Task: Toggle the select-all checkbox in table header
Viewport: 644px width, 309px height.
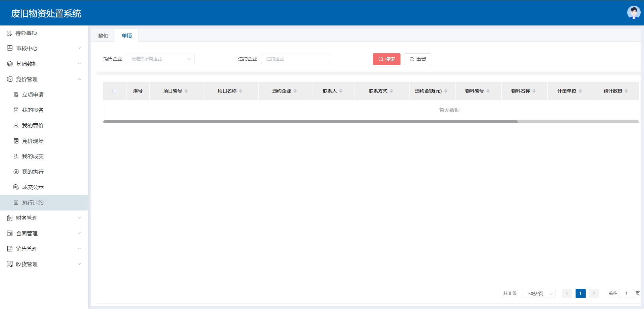Action: coord(115,91)
